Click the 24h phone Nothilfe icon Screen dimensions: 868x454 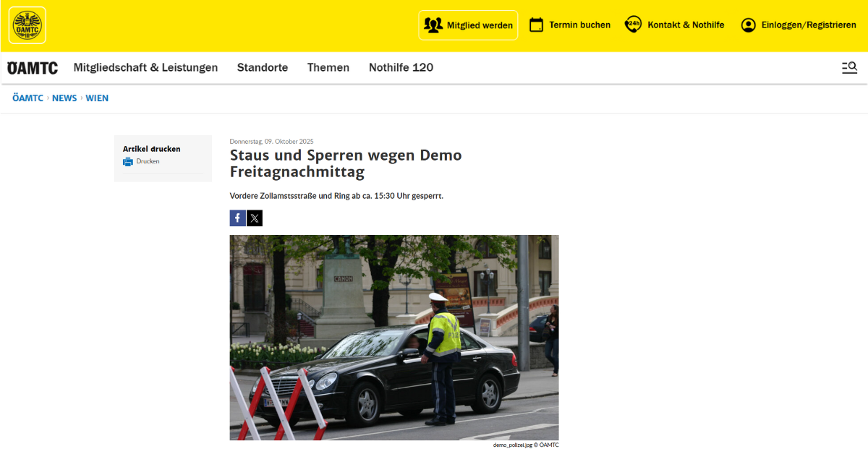click(x=633, y=25)
